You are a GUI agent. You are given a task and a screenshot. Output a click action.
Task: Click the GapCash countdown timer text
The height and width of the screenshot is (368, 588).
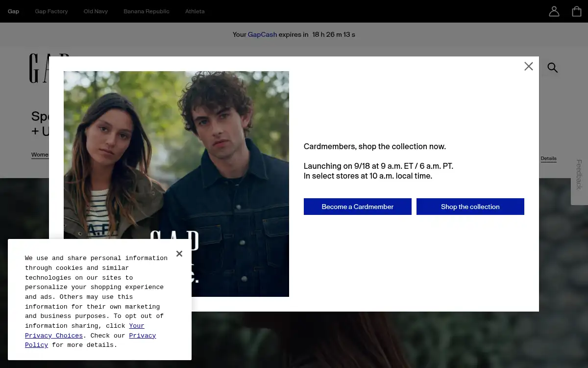tap(334, 34)
